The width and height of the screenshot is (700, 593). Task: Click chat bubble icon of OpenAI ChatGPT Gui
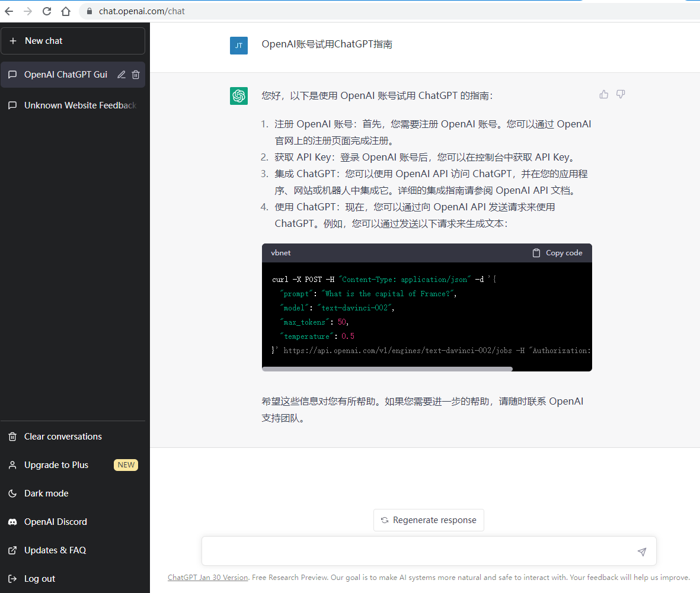pyautogui.click(x=12, y=75)
